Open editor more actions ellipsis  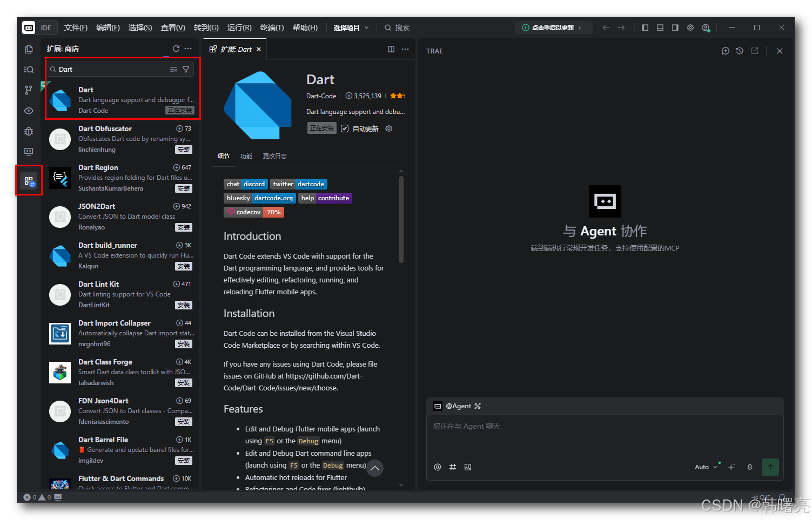click(x=405, y=49)
